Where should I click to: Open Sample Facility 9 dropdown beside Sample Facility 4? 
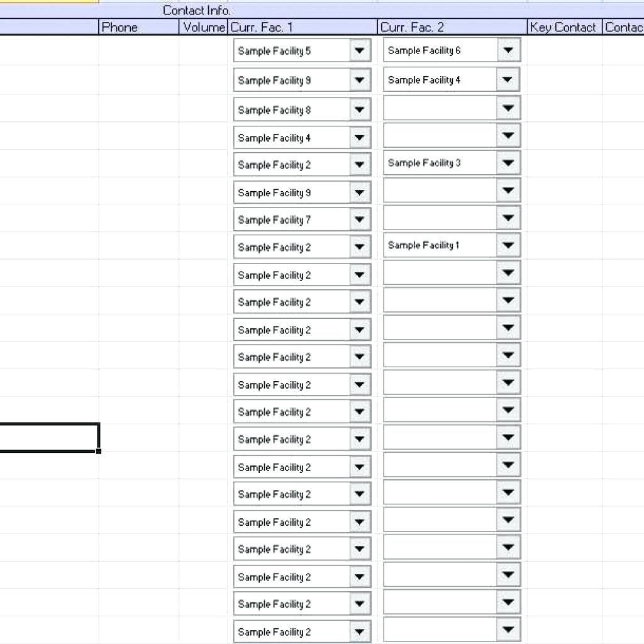[360, 80]
